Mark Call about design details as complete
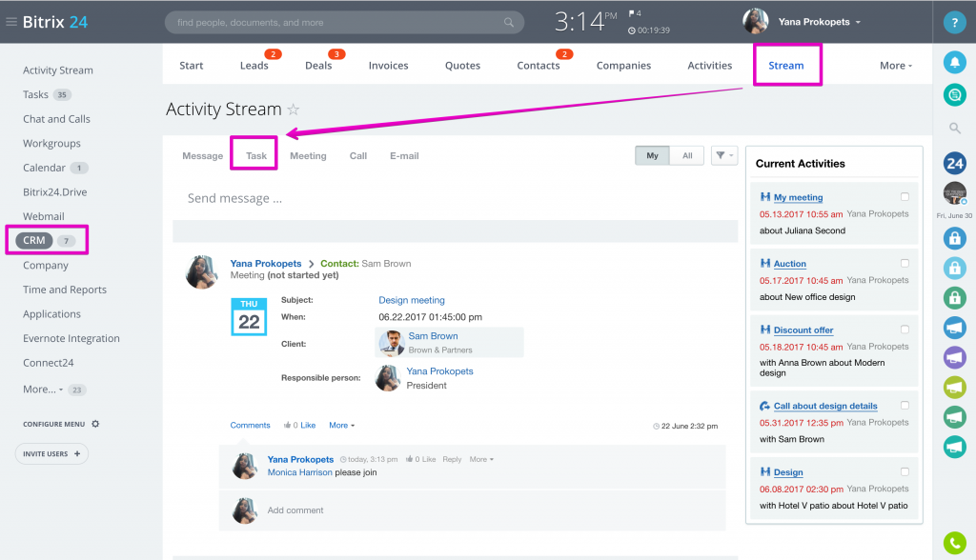 (905, 405)
